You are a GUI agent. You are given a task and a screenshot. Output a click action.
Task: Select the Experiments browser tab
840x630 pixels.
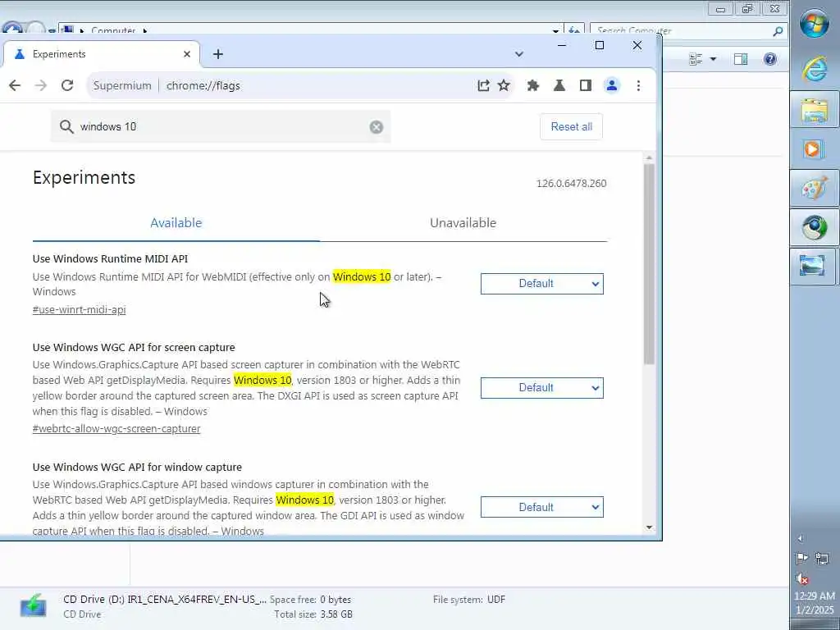[x=102, y=54]
